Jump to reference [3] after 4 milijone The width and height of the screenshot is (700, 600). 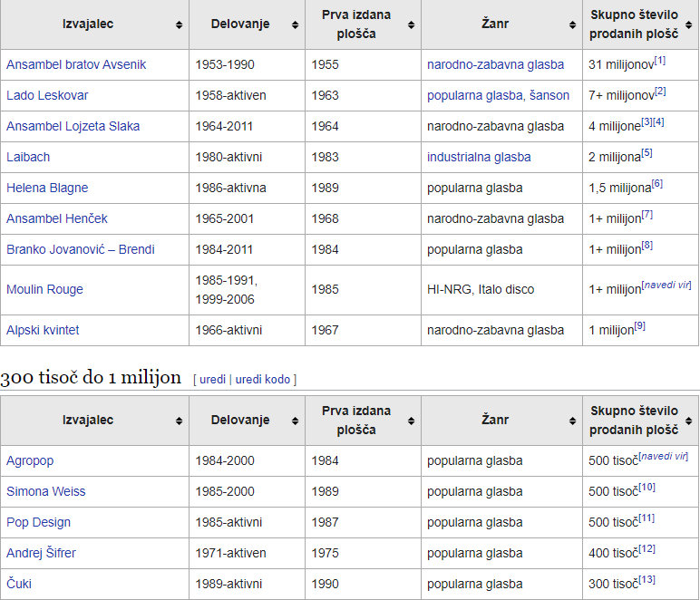647,122
